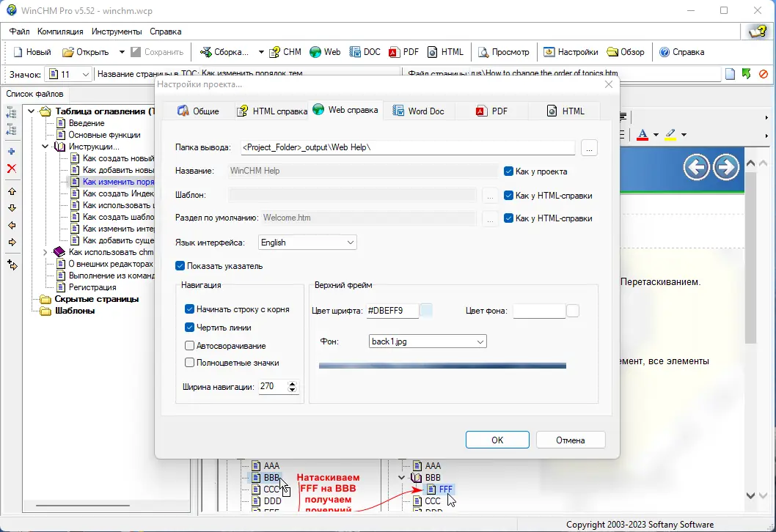Toggle Начинать строку с корня checkbox

pyautogui.click(x=189, y=309)
